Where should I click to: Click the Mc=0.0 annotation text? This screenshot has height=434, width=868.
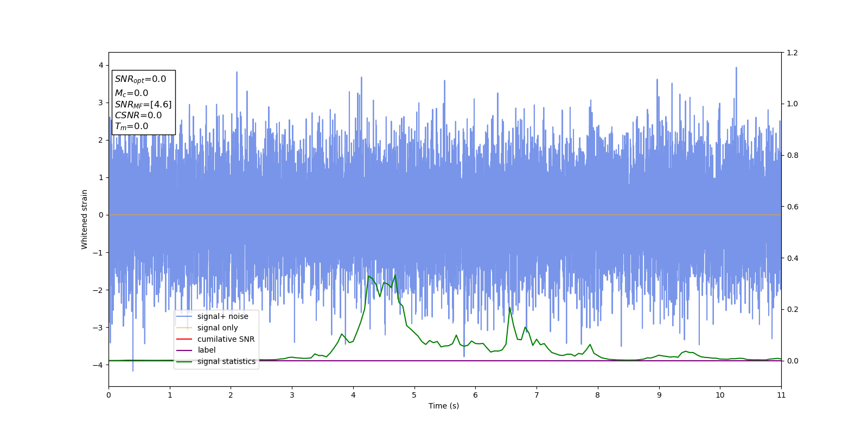click(131, 93)
